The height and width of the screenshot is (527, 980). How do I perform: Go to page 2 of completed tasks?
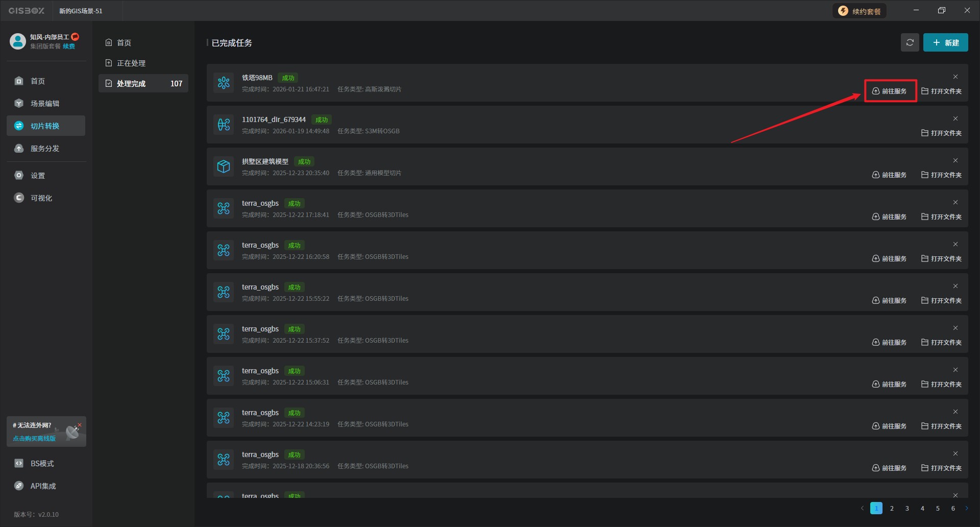point(892,509)
